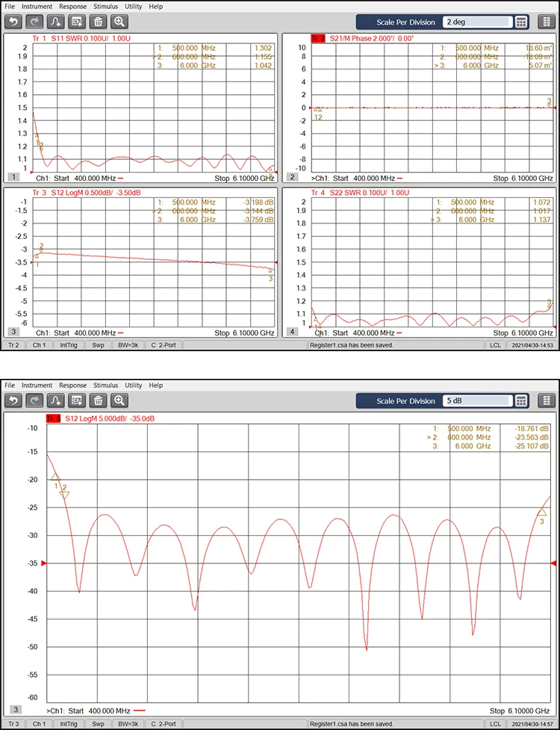Open Instrument menu in four-trace window
This screenshot has width=560, height=730.
pos(37,7)
